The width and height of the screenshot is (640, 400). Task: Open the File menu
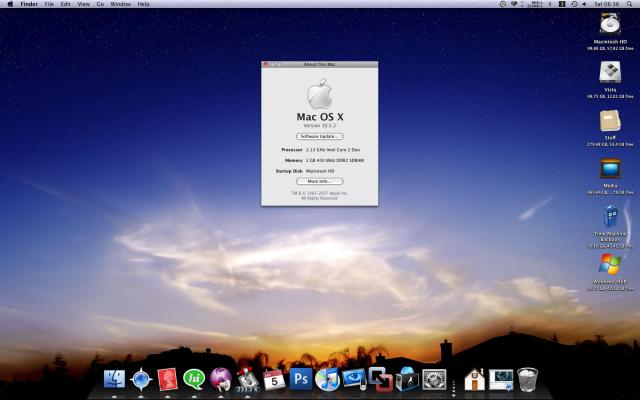pos(49,4)
